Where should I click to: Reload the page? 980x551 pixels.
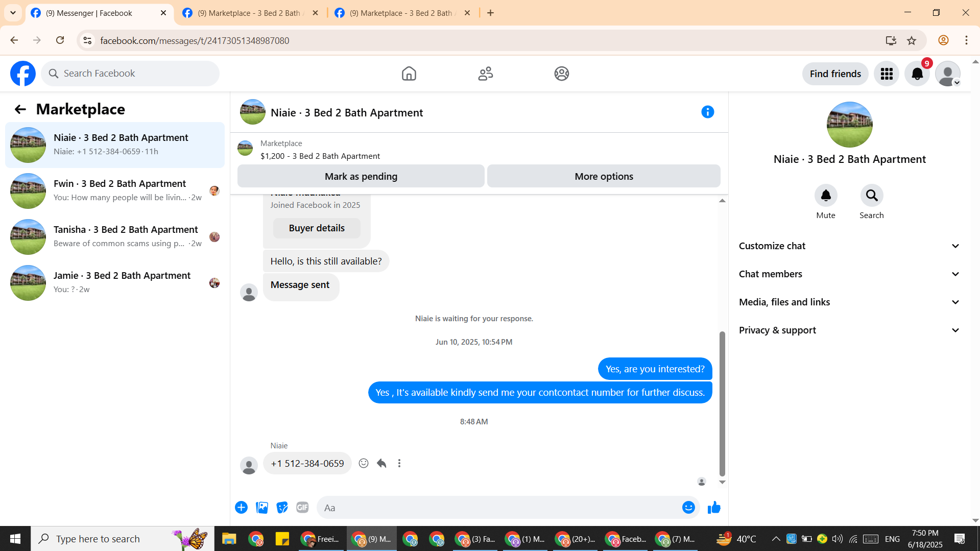tap(60, 40)
